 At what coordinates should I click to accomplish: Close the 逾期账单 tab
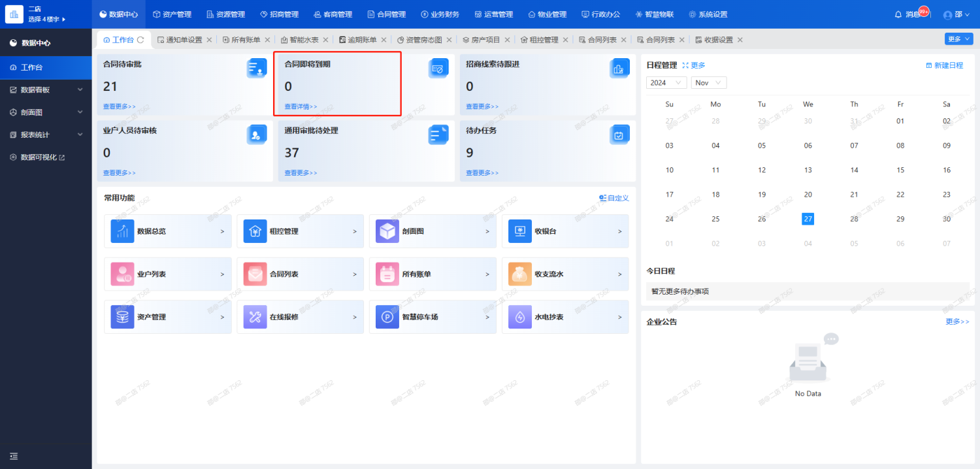(x=384, y=40)
